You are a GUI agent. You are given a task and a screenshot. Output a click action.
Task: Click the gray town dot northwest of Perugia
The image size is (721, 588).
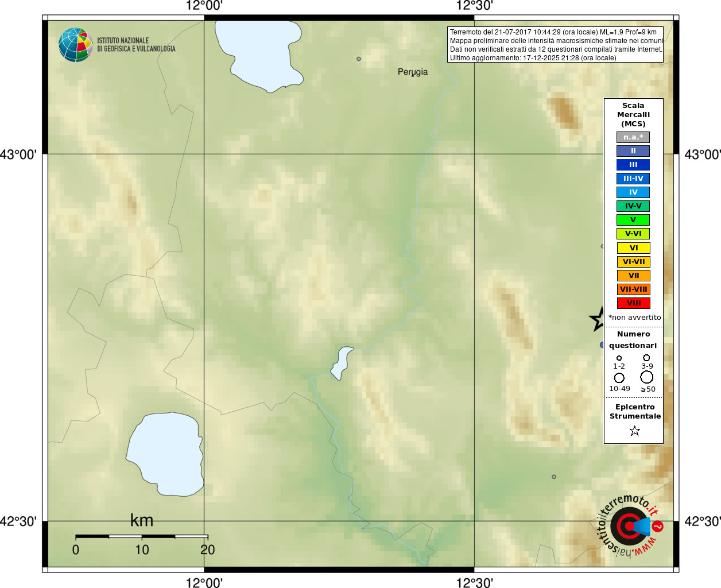click(359, 59)
